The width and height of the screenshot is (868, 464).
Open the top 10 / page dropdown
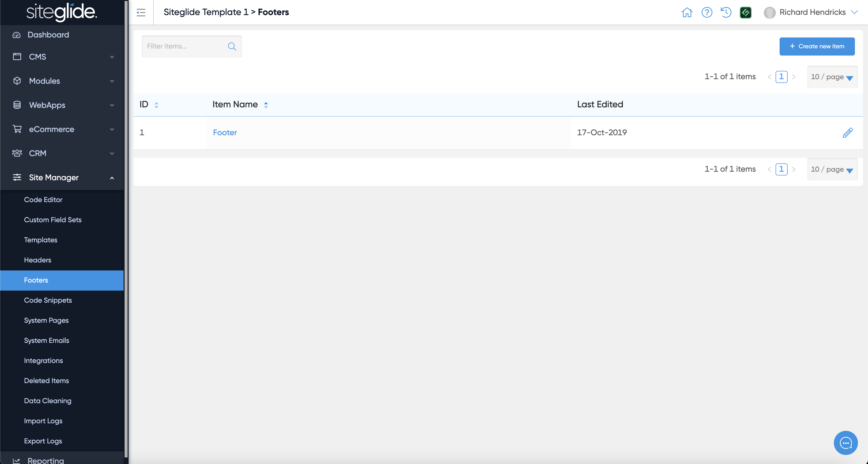tap(832, 77)
